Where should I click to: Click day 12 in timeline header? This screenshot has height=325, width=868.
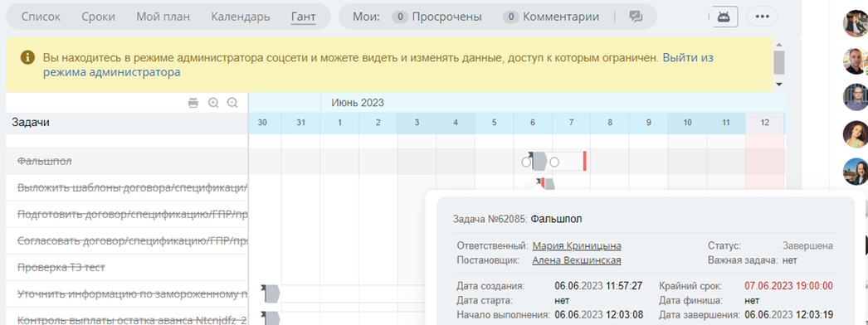[x=765, y=123]
